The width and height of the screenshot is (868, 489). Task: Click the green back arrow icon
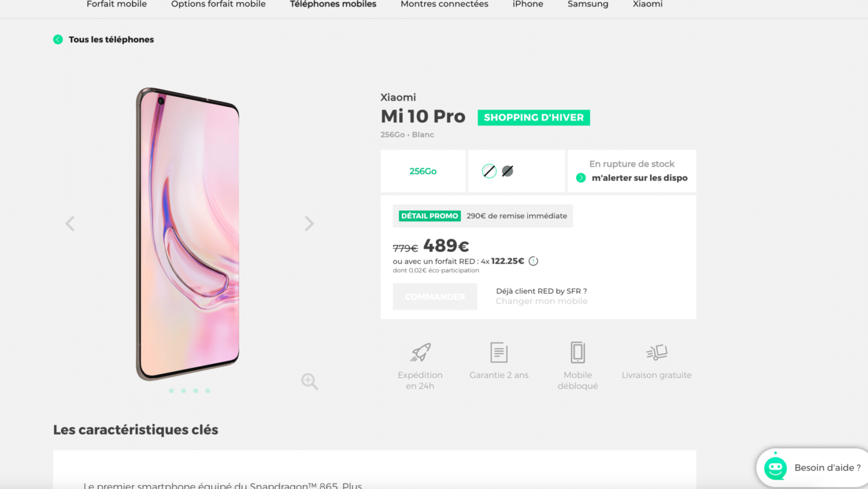pos(58,40)
